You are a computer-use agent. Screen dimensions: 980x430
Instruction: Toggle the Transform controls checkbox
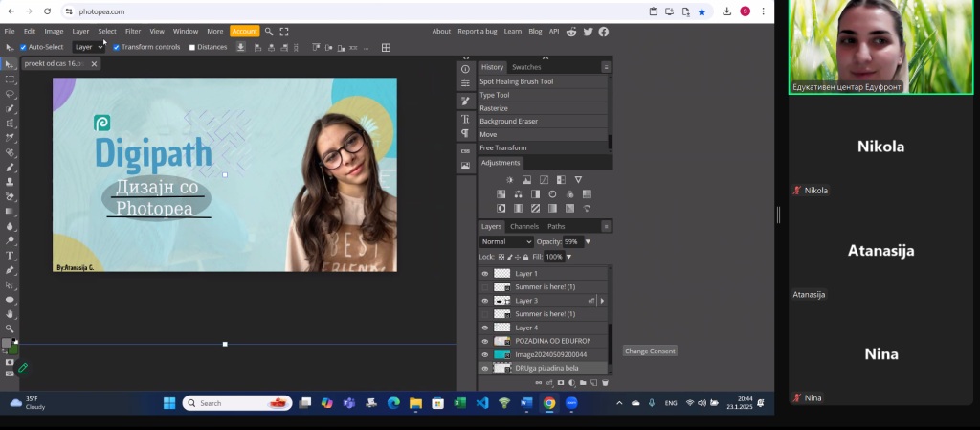click(116, 48)
